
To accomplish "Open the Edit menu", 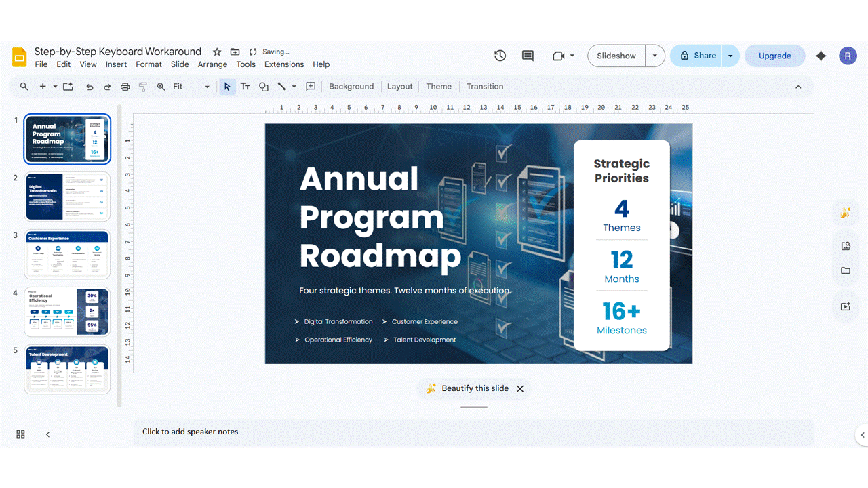I will coord(64,64).
